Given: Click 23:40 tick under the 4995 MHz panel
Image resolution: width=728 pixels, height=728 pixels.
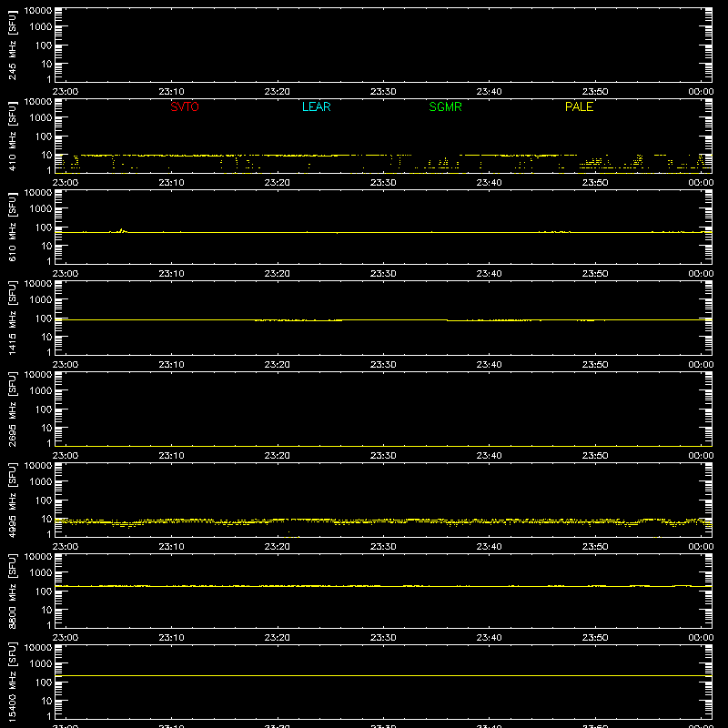Looking at the screenshot, I should (x=489, y=547).
